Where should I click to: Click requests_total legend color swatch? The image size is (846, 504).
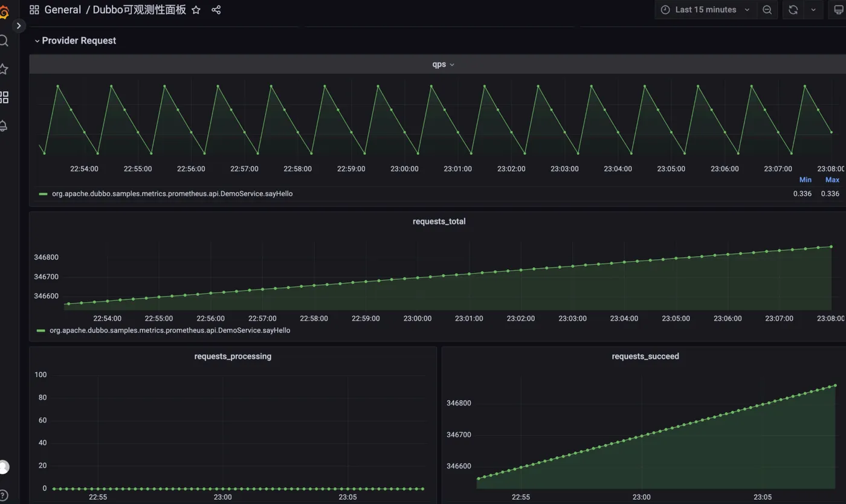click(40, 331)
